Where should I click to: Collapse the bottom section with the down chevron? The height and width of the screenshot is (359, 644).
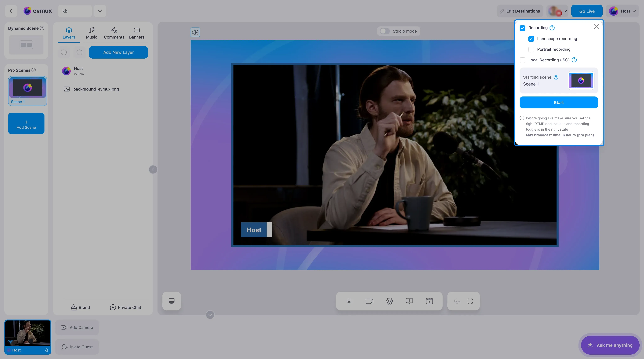(210, 315)
